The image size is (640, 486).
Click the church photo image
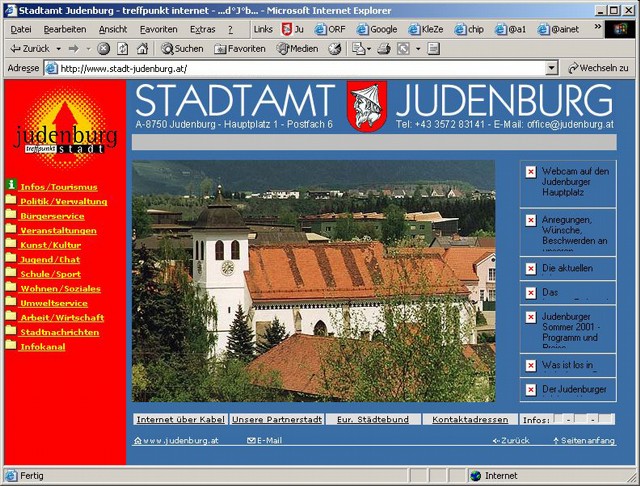pos(313,282)
